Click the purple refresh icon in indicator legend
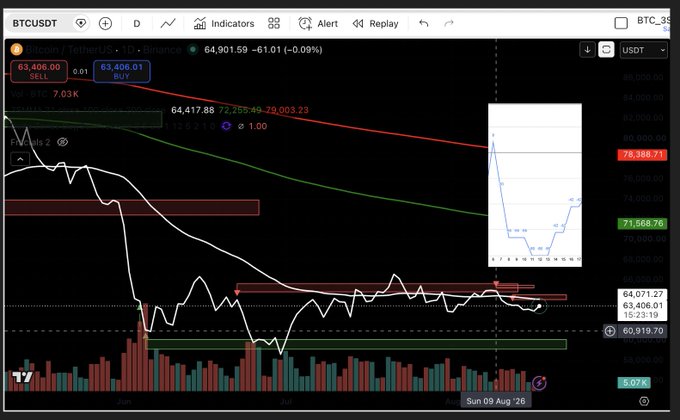The width and height of the screenshot is (680, 420). tap(226, 126)
